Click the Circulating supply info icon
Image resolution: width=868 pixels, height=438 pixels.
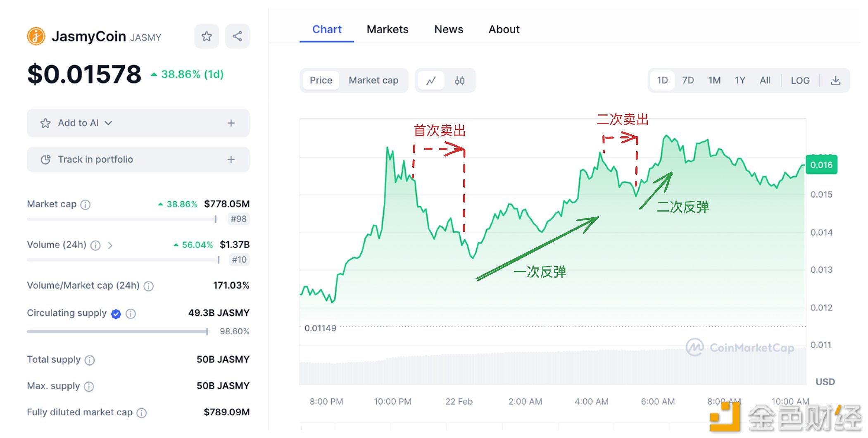tap(131, 314)
